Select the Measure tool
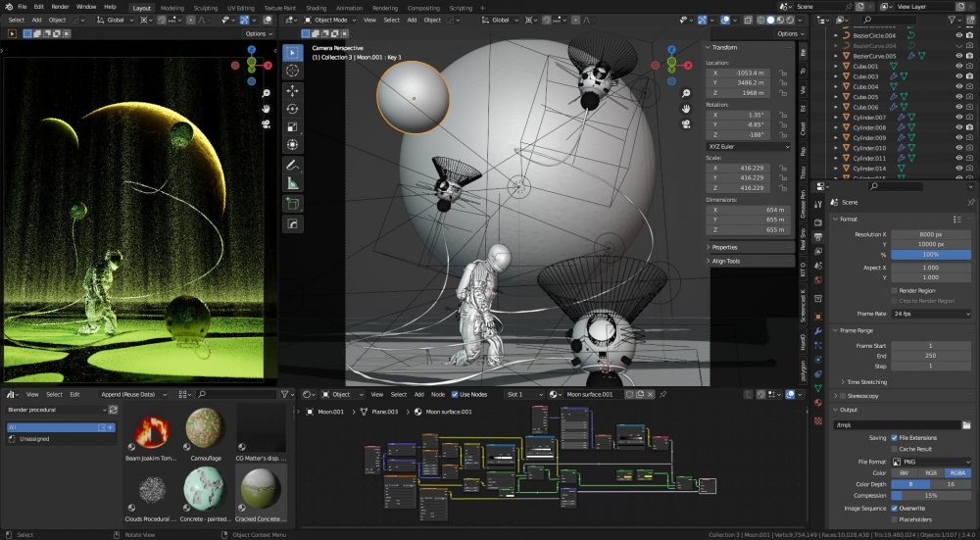Image resolution: width=980 pixels, height=540 pixels. (292, 183)
